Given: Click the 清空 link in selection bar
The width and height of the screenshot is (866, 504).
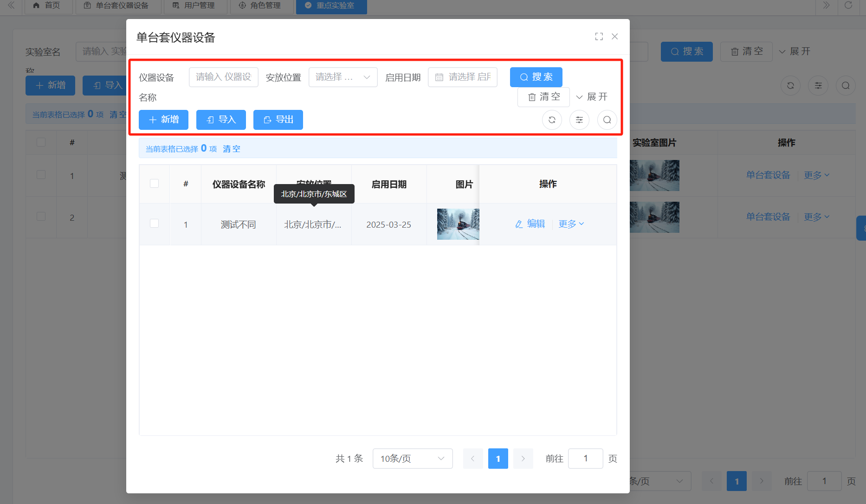Looking at the screenshot, I should point(231,149).
